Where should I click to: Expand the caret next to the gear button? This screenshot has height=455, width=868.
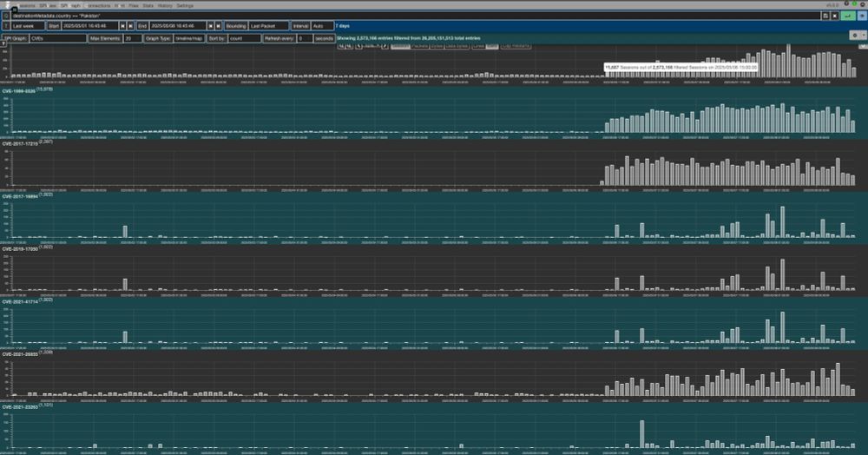pos(863,35)
